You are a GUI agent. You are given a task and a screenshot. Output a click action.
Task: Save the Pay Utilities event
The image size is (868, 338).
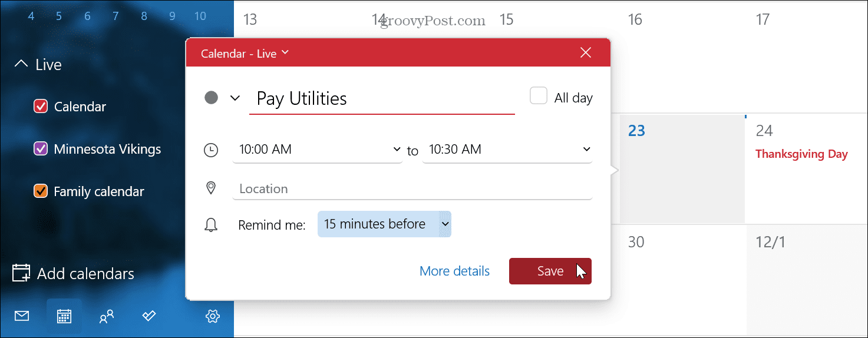tap(550, 271)
